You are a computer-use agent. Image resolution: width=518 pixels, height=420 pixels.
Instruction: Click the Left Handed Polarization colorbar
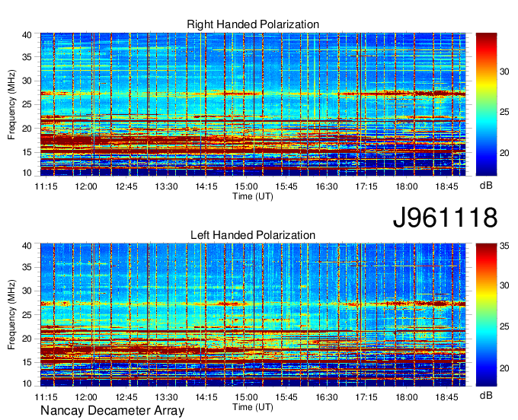[x=486, y=315]
